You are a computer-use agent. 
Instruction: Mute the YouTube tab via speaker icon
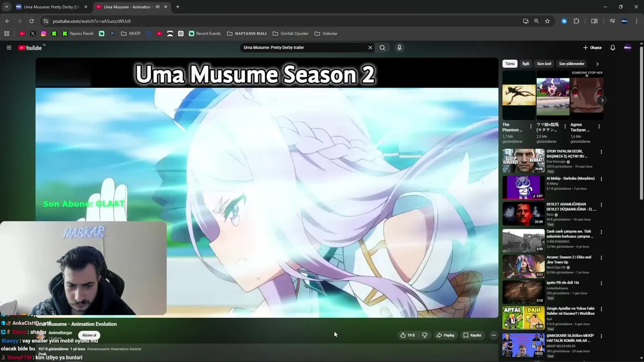point(157,7)
